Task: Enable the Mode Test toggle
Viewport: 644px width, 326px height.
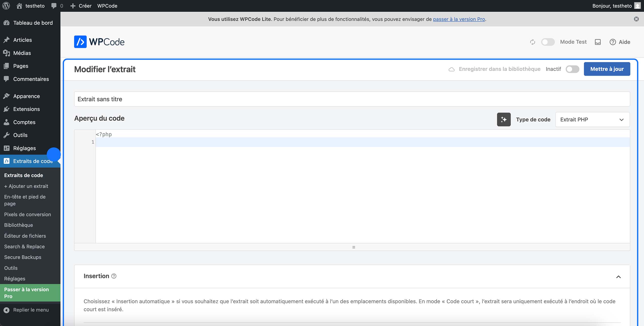Action: [x=548, y=42]
